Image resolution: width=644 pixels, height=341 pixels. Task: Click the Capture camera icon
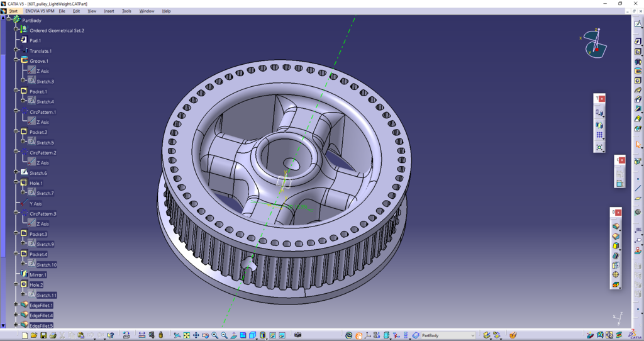(x=297, y=335)
